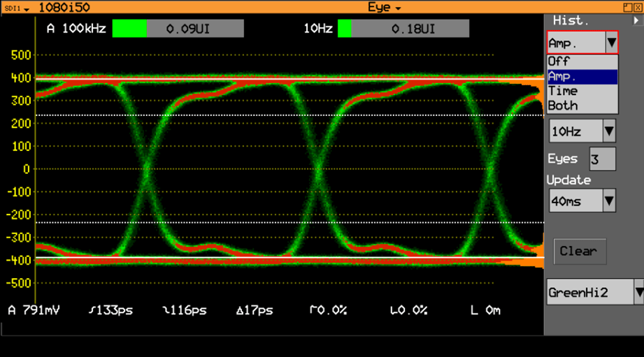Click the fall time 116ps readout

pyautogui.click(x=185, y=310)
